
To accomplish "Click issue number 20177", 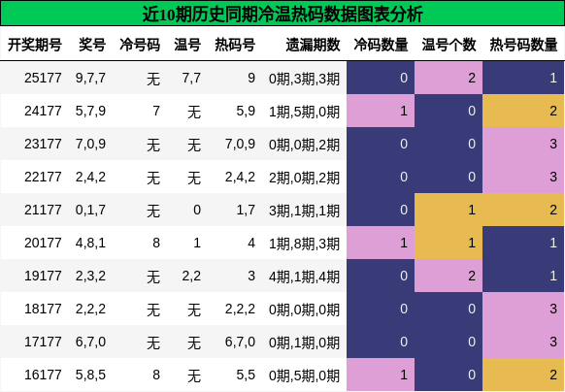I will tap(43, 243).
